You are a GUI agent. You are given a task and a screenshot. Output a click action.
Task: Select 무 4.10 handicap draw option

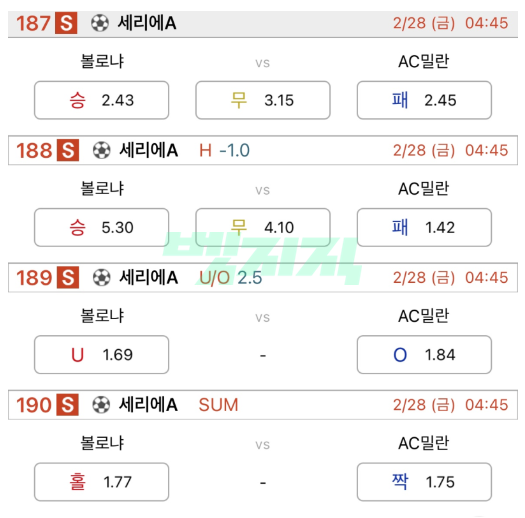click(x=263, y=227)
